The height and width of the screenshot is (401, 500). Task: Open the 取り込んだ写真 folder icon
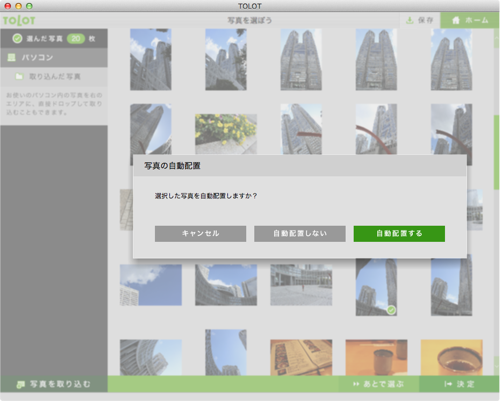pyautogui.click(x=19, y=77)
